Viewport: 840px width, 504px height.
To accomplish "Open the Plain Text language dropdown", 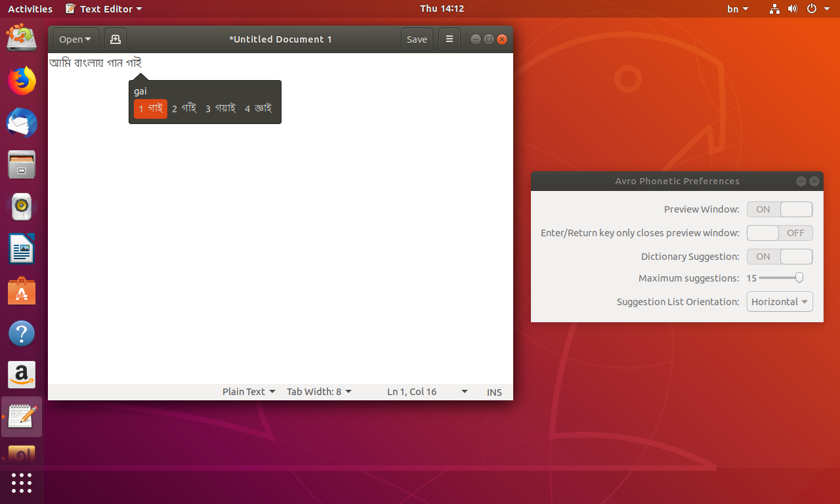I will click(249, 392).
